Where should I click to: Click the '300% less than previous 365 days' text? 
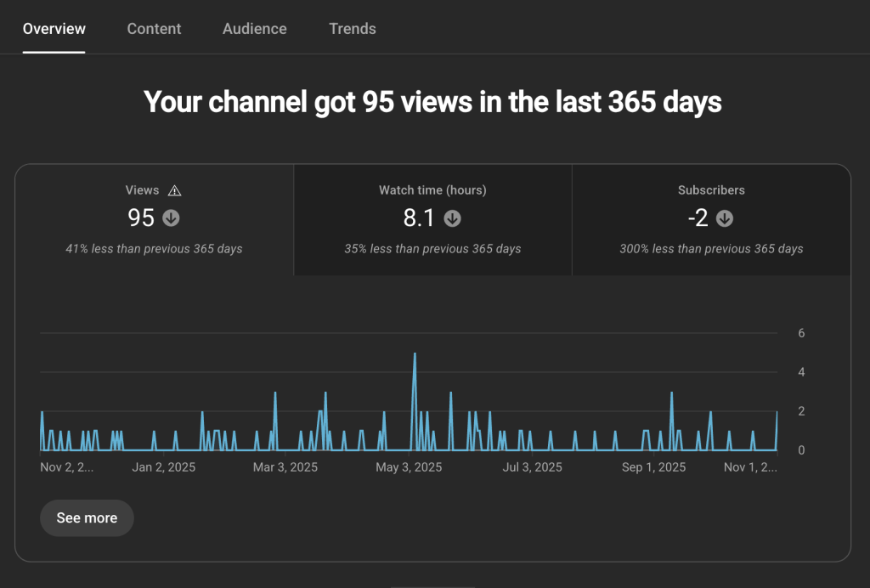[x=711, y=248]
